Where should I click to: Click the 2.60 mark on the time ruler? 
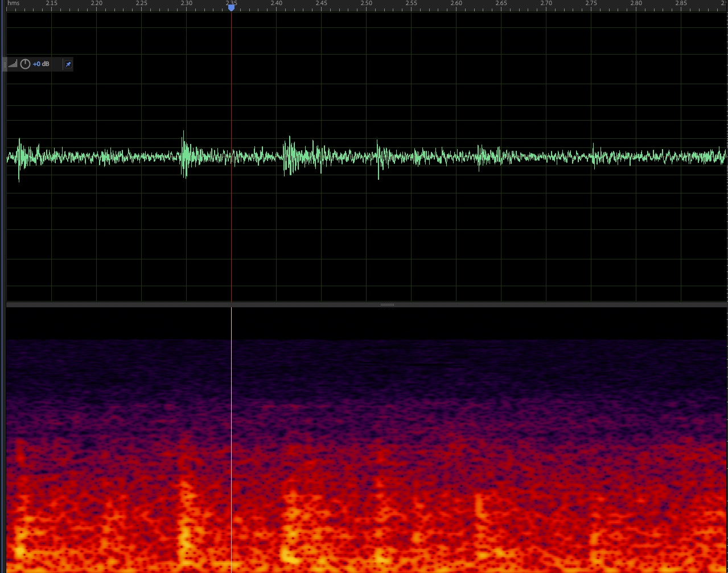pyautogui.click(x=456, y=3)
